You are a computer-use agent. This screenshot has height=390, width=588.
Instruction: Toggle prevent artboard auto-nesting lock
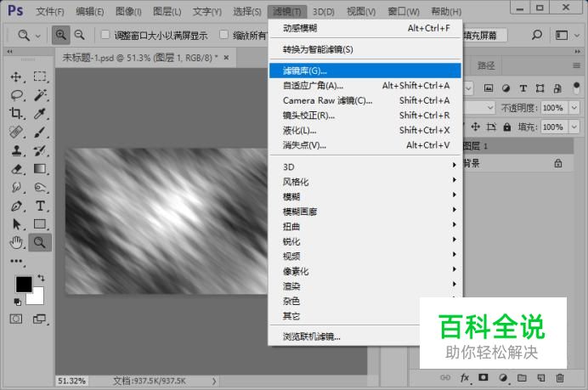pyautogui.click(x=491, y=127)
